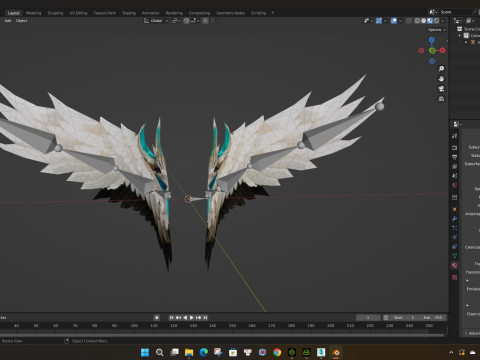Click the current frame number field
The height and width of the screenshot is (360, 480).
click(368, 318)
